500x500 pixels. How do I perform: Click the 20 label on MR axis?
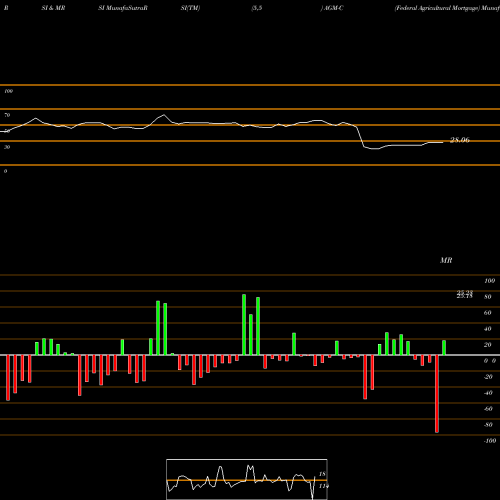(488, 345)
